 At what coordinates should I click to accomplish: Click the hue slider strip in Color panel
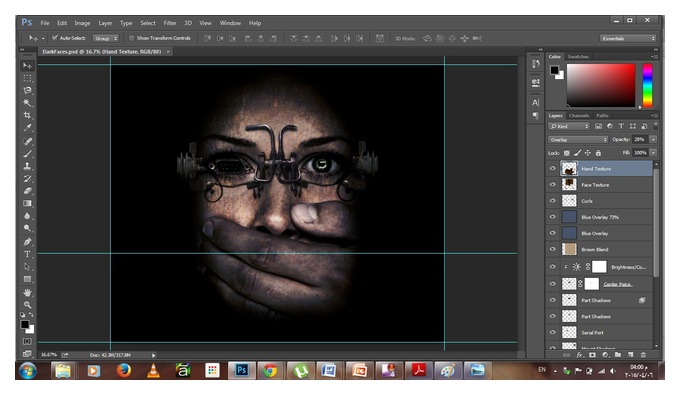click(x=647, y=85)
